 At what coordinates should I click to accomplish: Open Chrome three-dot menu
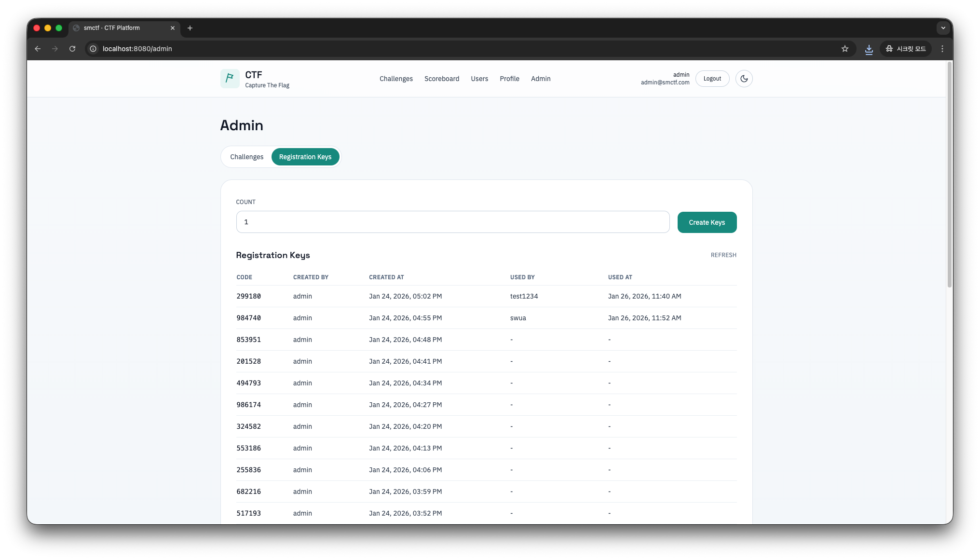coord(942,49)
